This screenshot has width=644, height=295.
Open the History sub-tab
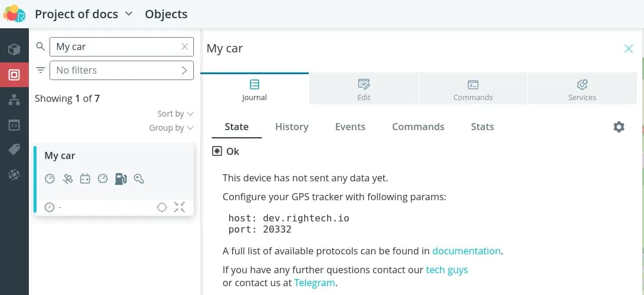292,127
